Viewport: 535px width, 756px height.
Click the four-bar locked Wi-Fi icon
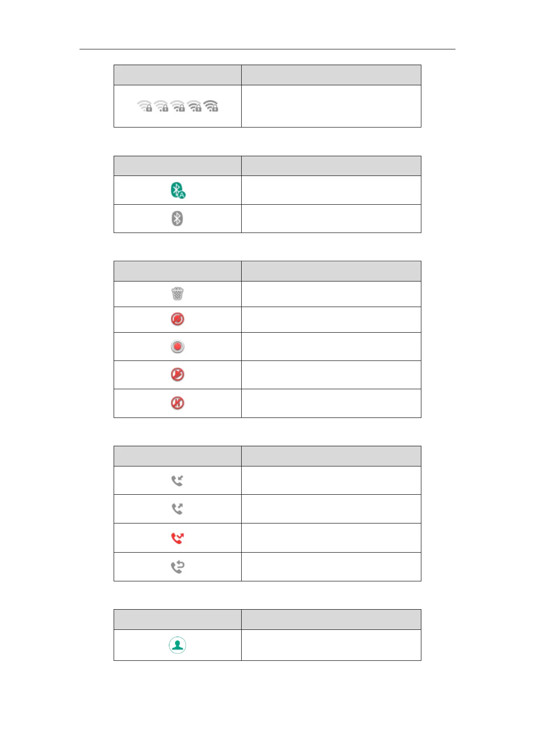[x=195, y=106]
